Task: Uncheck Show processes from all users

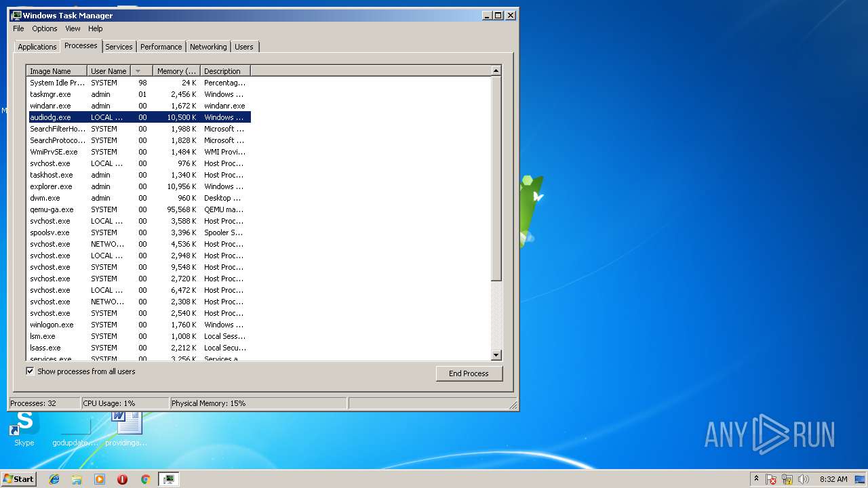Action: [30, 371]
